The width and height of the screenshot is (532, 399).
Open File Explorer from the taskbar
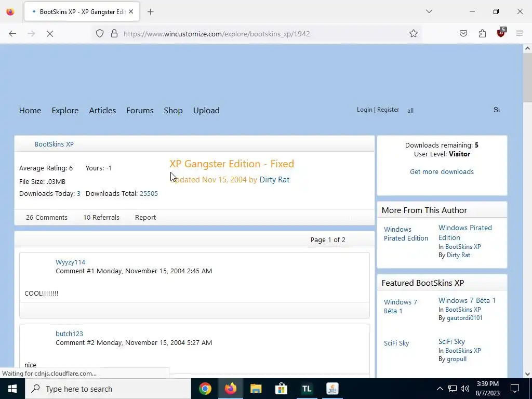(256, 389)
